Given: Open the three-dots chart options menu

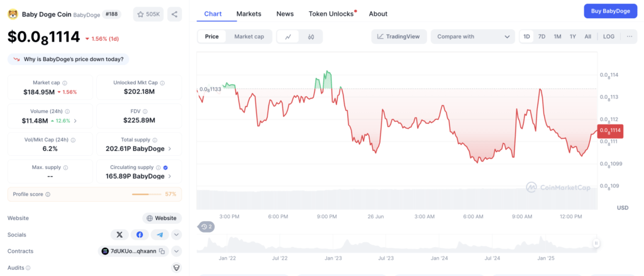Looking at the screenshot, I should 630,36.
